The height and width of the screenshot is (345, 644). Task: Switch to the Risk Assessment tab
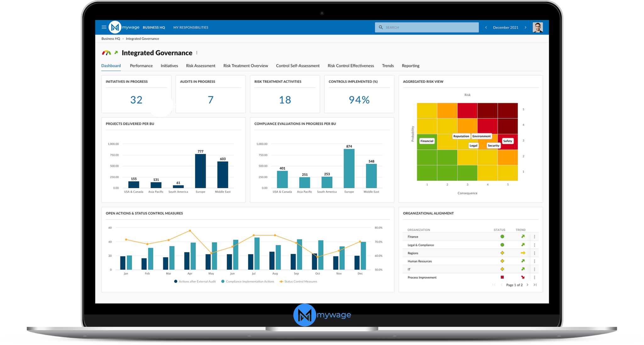(200, 66)
